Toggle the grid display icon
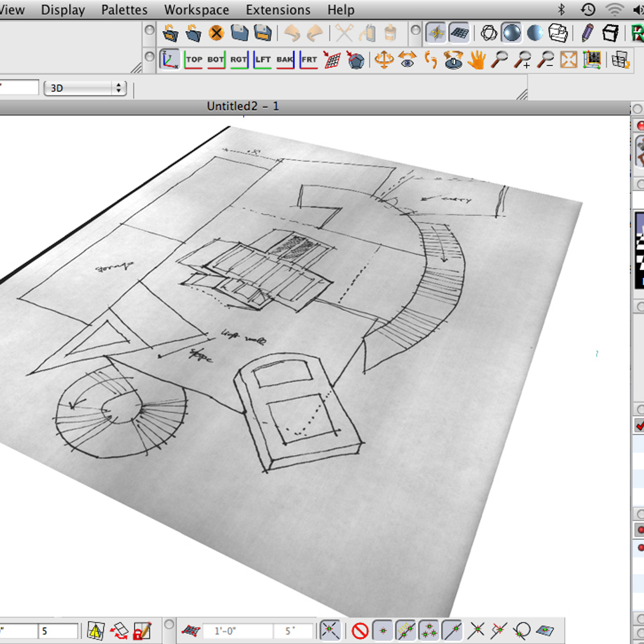 click(x=459, y=32)
